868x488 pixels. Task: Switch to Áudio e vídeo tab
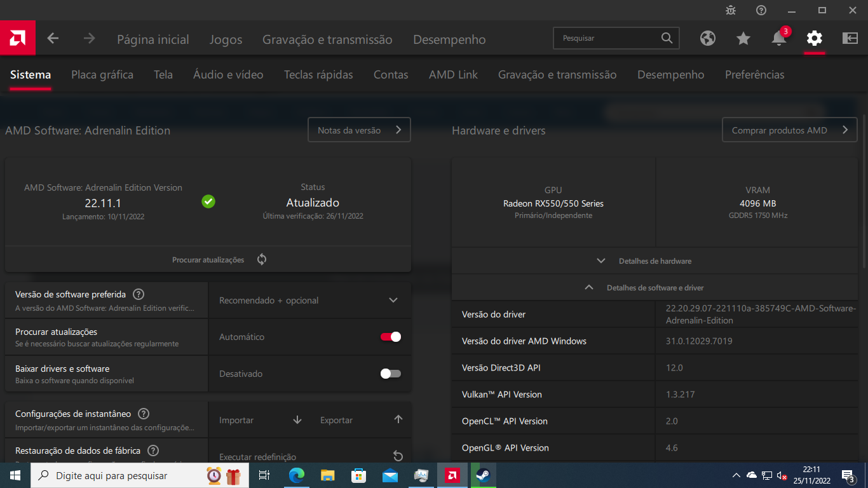tap(228, 74)
